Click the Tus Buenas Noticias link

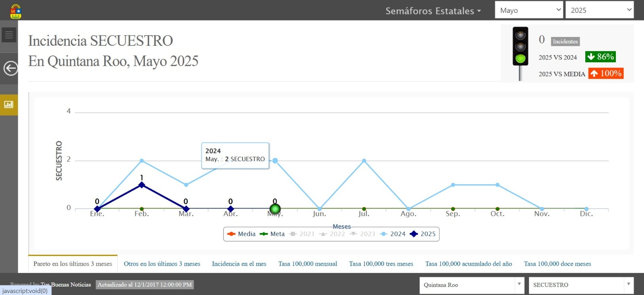pos(66,285)
